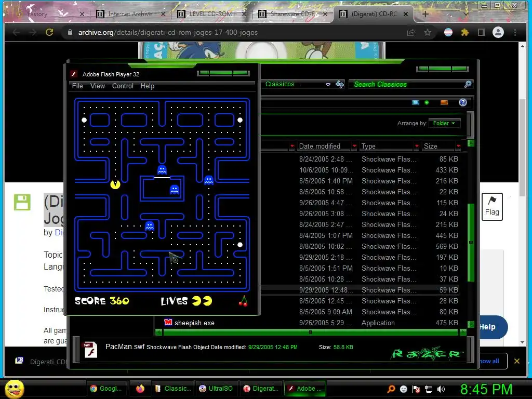Toggle the browser side panel icon
The height and width of the screenshot is (399, 532).
481,32
